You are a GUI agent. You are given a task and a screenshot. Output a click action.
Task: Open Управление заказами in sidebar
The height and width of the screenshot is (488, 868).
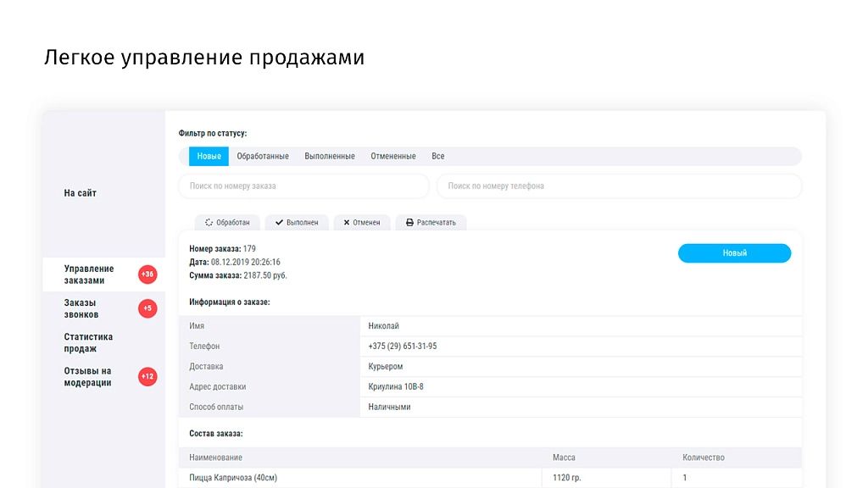(89, 274)
